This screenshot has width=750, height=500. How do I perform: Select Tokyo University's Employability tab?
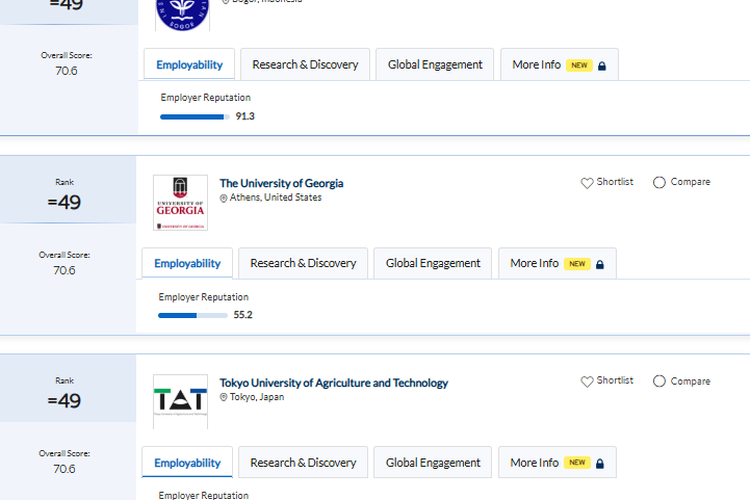click(187, 462)
